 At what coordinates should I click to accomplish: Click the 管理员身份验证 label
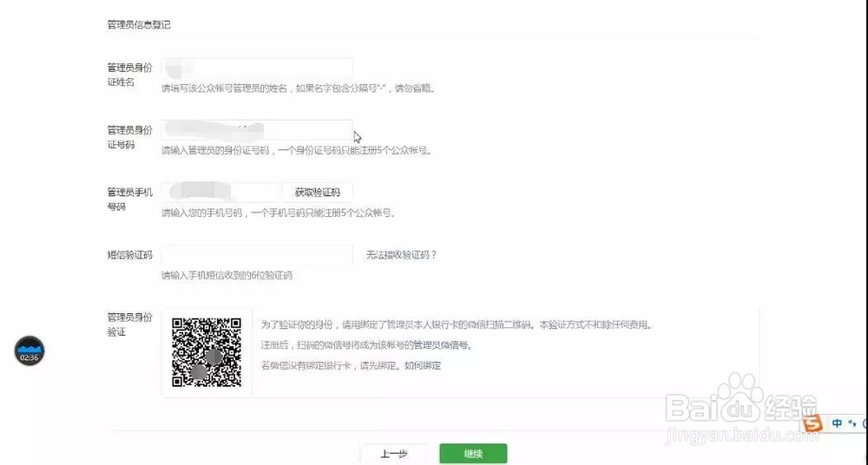[129, 324]
